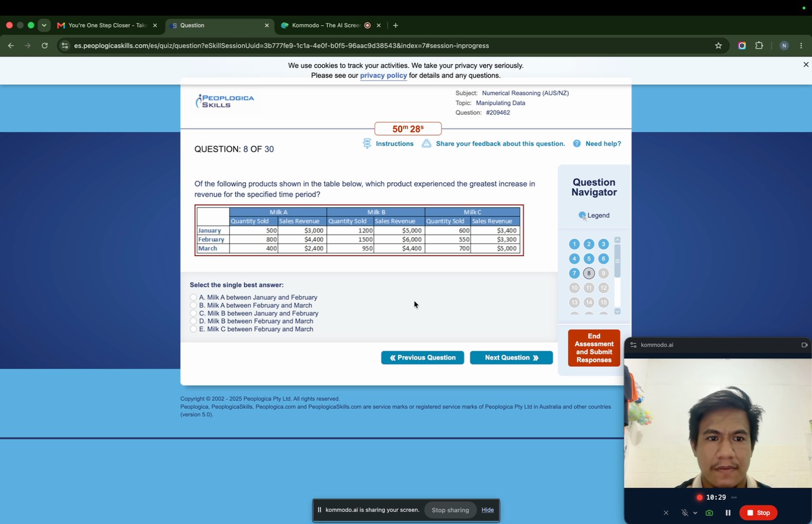This screenshot has height=524, width=812.
Task: Select answer B. Milk A between February and March
Action: (x=193, y=305)
